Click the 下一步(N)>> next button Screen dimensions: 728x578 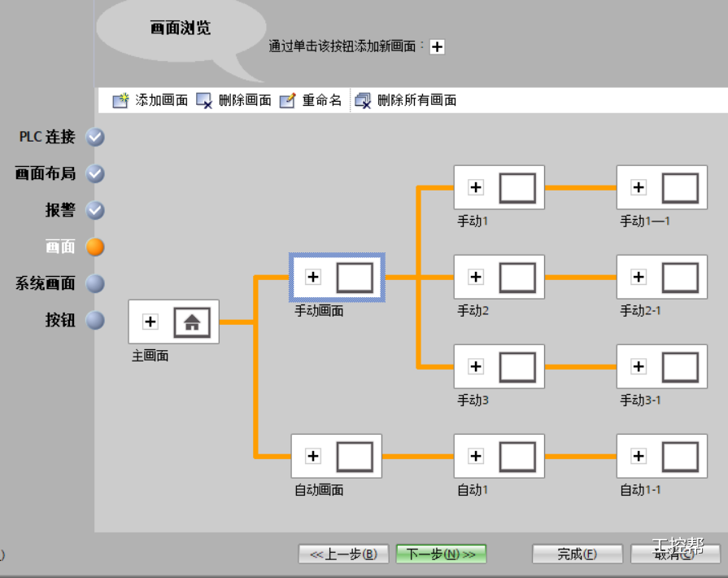[x=441, y=554]
